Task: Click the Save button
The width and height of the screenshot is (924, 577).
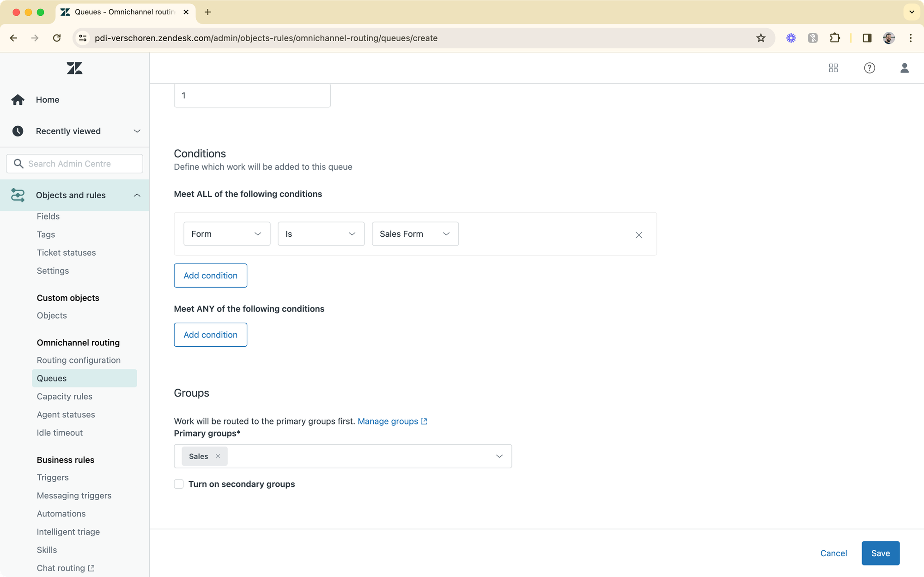Action: point(880,553)
